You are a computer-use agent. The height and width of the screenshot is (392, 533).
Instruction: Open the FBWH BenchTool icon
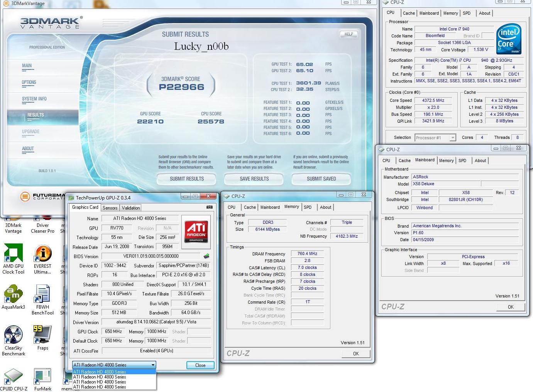42,300
